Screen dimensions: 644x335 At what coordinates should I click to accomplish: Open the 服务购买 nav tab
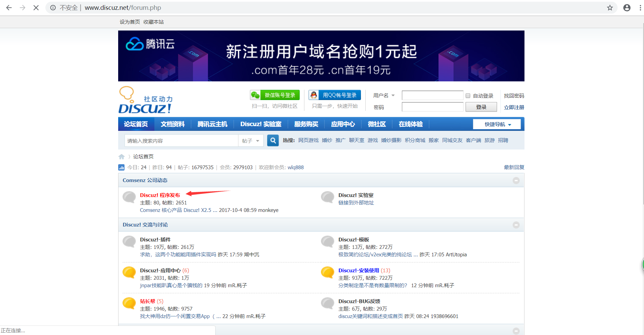[x=306, y=124]
